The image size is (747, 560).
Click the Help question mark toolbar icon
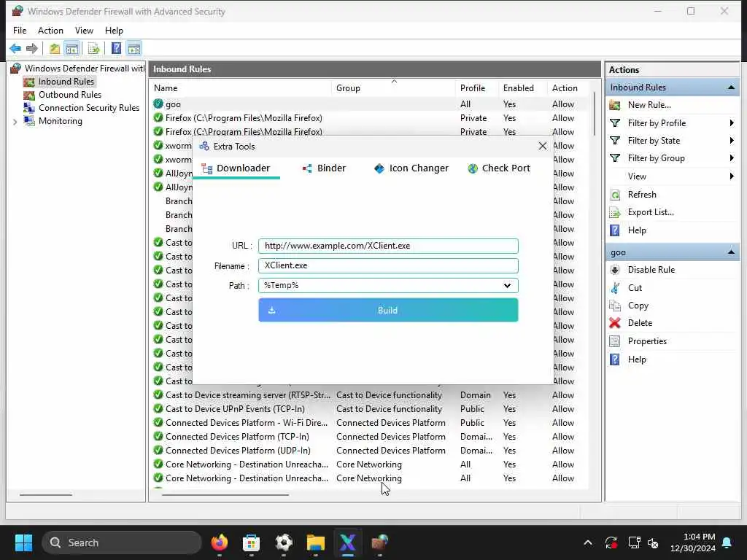(x=116, y=48)
